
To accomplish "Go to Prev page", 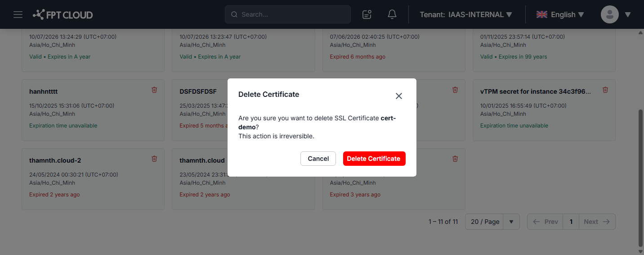I will coord(546,222).
